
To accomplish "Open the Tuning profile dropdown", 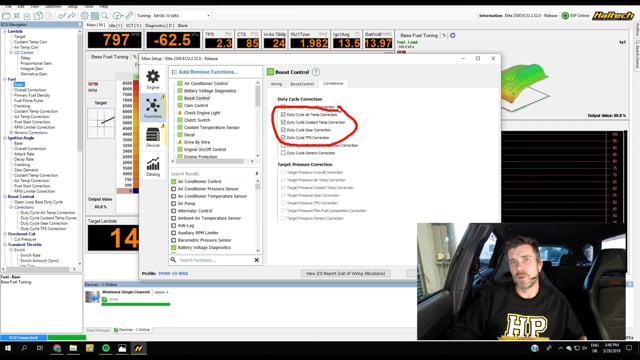I will click(209, 16).
